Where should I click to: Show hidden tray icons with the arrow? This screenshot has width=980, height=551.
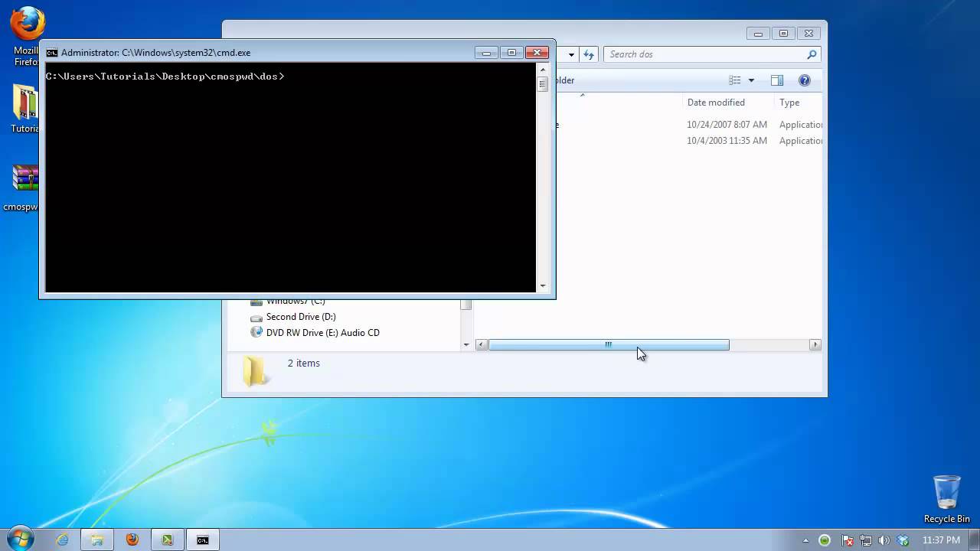pyautogui.click(x=805, y=540)
